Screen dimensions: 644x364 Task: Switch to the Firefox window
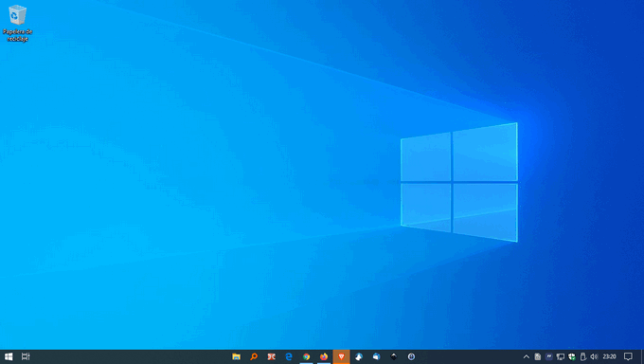(x=324, y=356)
